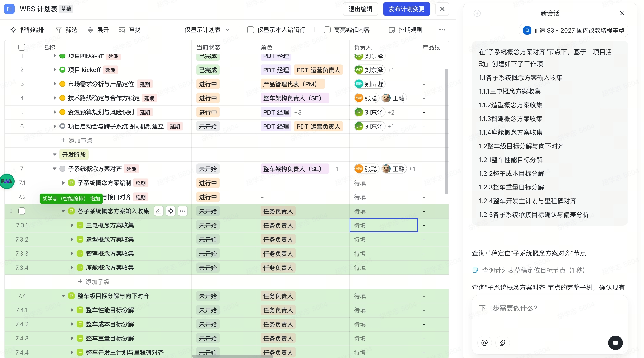Collapse the 子系统概念方案对齐 node
Image resolution: width=644 pixels, height=358 pixels.
(55, 169)
